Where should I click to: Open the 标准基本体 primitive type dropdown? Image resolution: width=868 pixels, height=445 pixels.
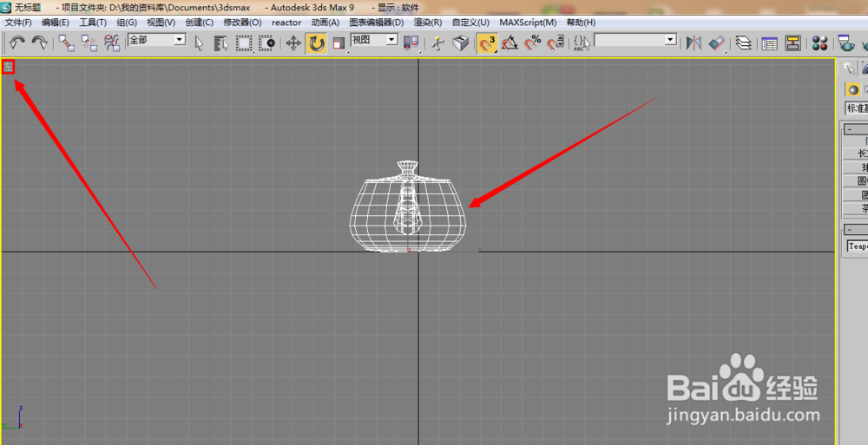pyautogui.click(x=857, y=108)
